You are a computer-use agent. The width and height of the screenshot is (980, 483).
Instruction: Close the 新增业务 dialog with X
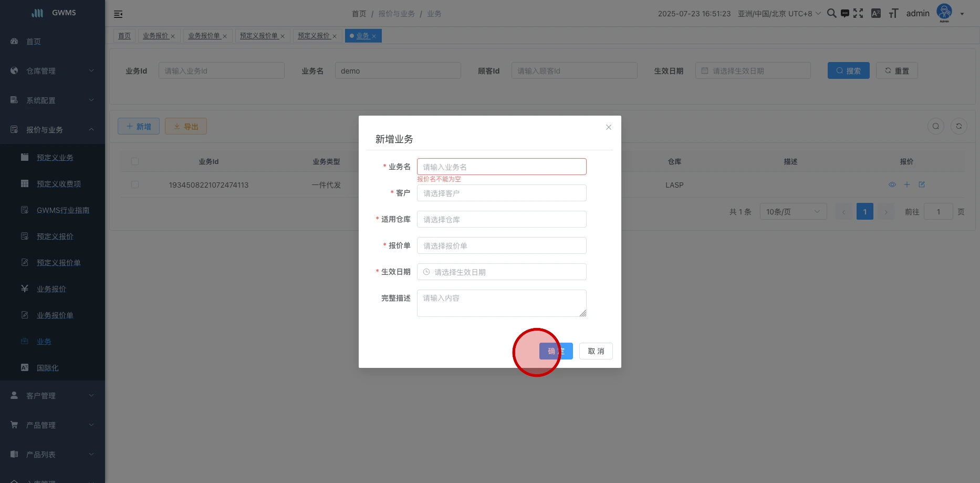(609, 127)
